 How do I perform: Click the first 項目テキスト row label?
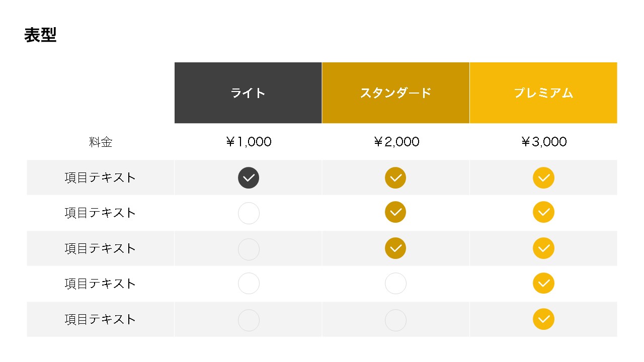pos(101,178)
